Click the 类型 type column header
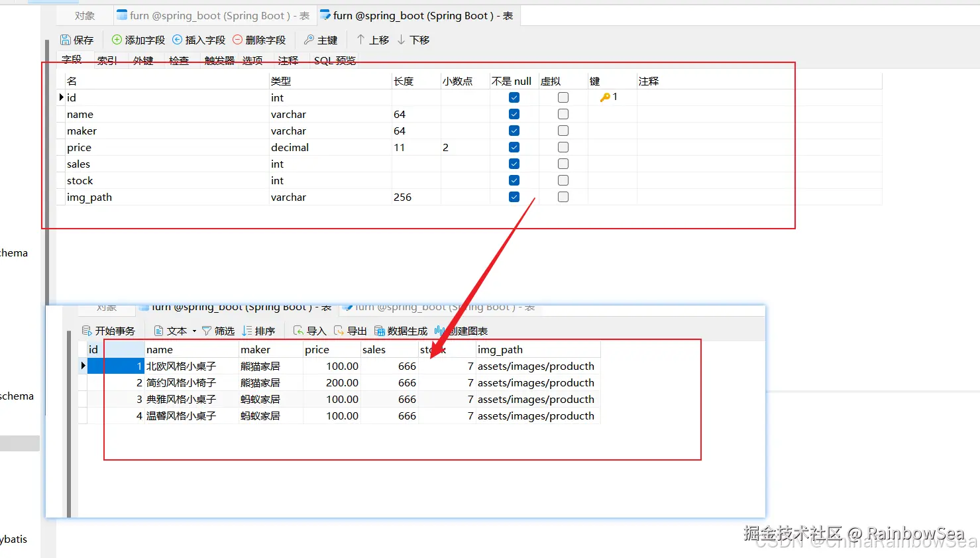Image resolution: width=980 pixels, height=558 pixels. tap(330, 81)
